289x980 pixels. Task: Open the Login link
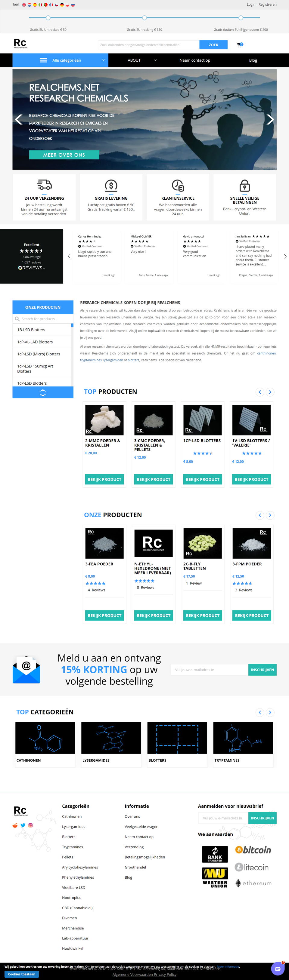coord(251,5)
